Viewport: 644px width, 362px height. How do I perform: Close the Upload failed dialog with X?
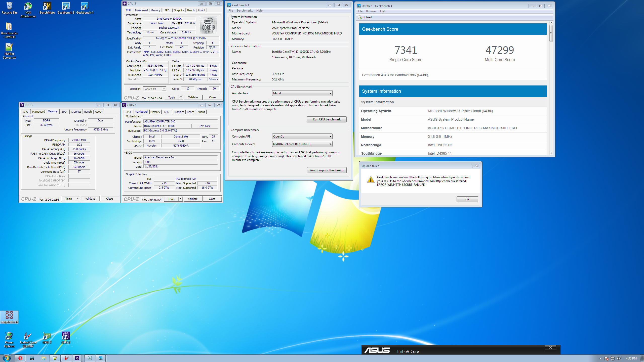476,166
